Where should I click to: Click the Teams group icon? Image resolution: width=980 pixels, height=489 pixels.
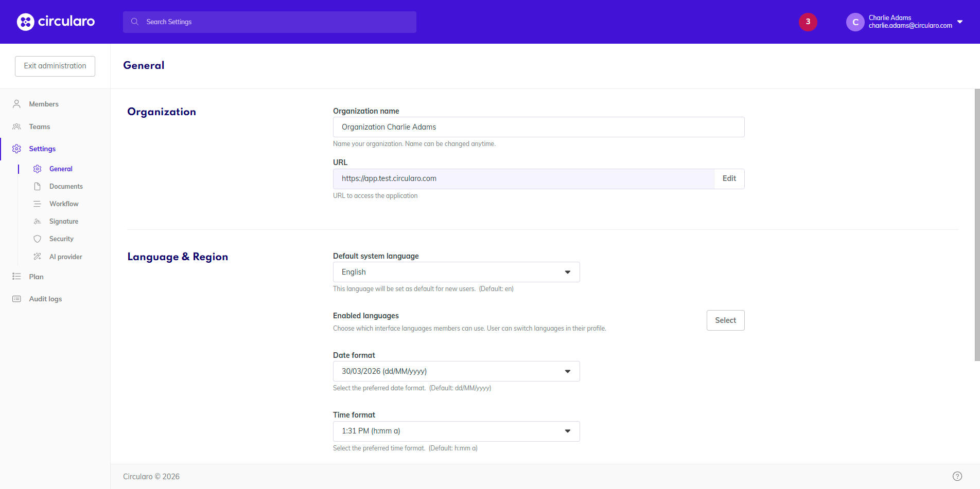pyautogui.click(x=16, y=126)
